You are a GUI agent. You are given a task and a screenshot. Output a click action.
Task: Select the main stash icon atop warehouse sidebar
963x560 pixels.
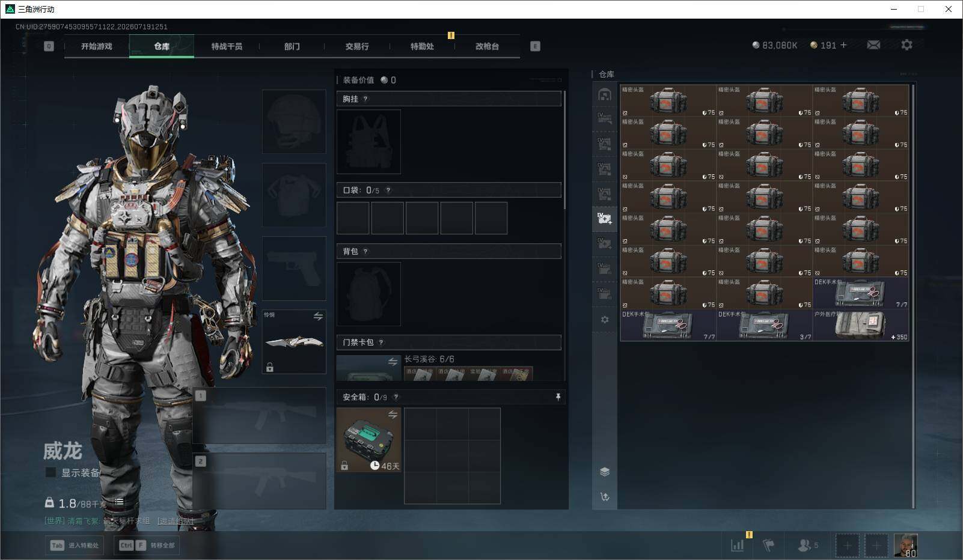pyautogui.click(x=605, y=94)
